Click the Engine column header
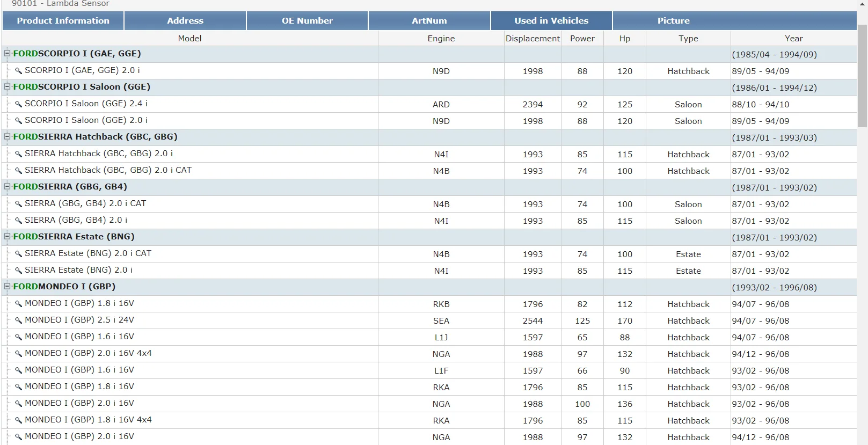 [x=441, y=39]
